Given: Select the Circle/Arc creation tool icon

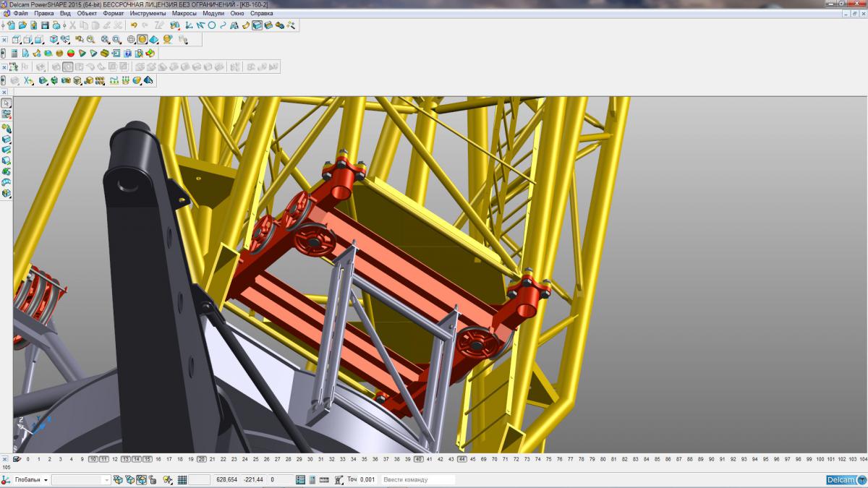Looking at the screenshot, I should point(212,25).
